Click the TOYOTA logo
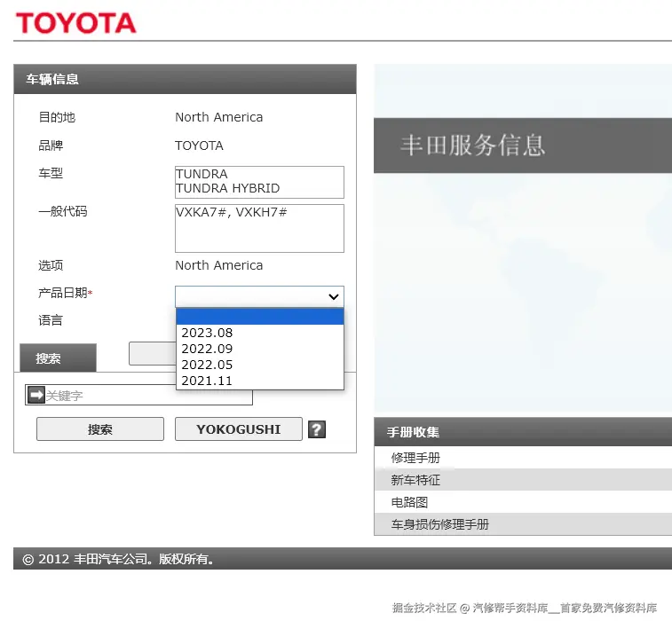The width and height of the screenshot is (672, 629). pyautogui.click(x=75, y=23)
